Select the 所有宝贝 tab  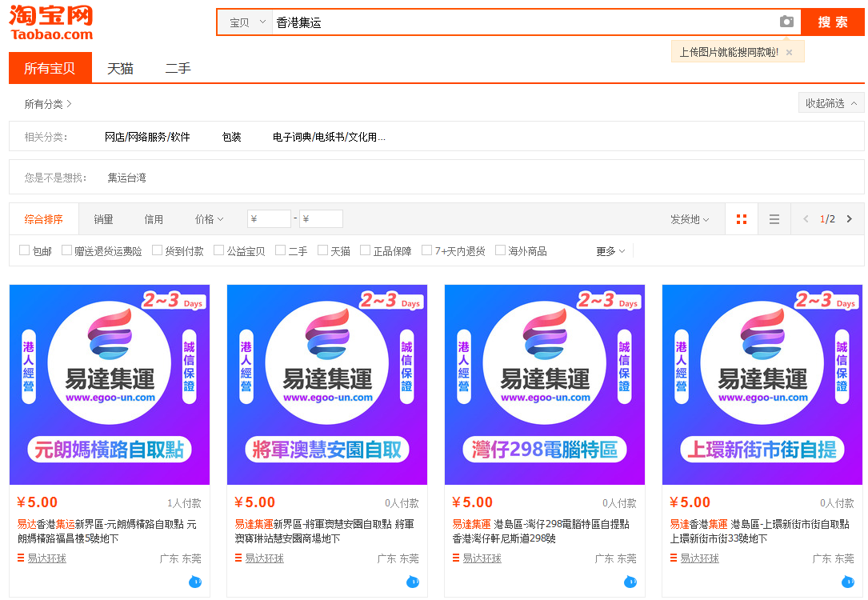pos(50,68)
